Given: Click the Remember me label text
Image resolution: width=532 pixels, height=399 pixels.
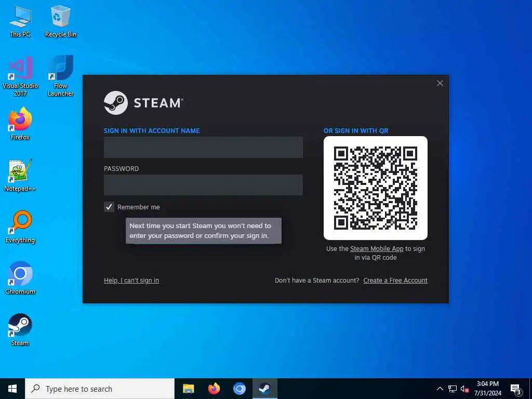Looking at the screenshot, I should tap(138, 207).
